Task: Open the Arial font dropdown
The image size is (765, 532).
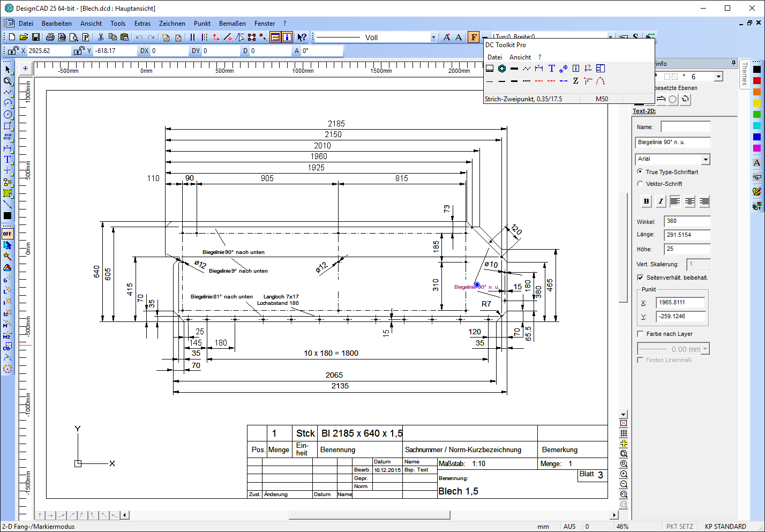Action: coord(706,160)
